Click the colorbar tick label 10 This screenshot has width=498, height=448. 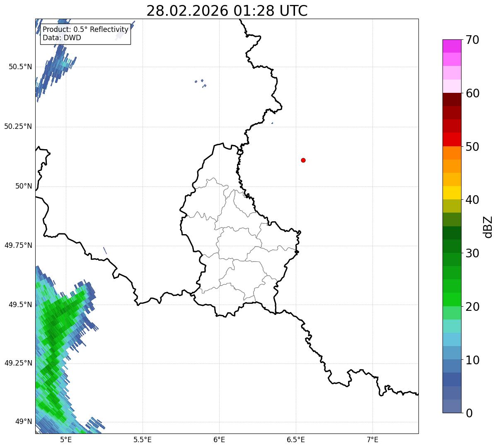pos(472,360)
